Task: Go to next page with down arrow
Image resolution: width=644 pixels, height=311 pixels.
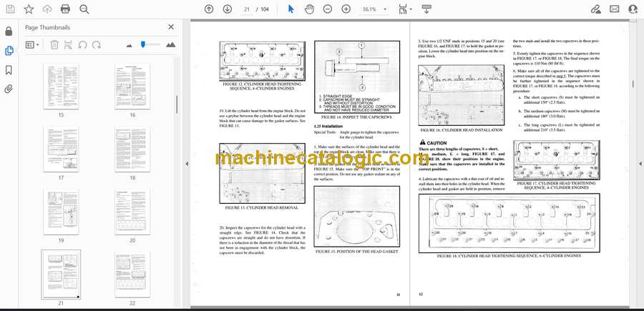Action: click(228, 9)
